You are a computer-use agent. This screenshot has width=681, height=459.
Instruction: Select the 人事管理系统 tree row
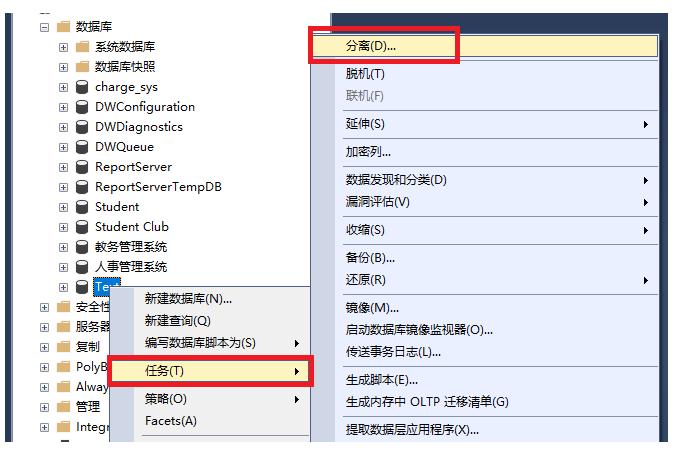[131, 267]
